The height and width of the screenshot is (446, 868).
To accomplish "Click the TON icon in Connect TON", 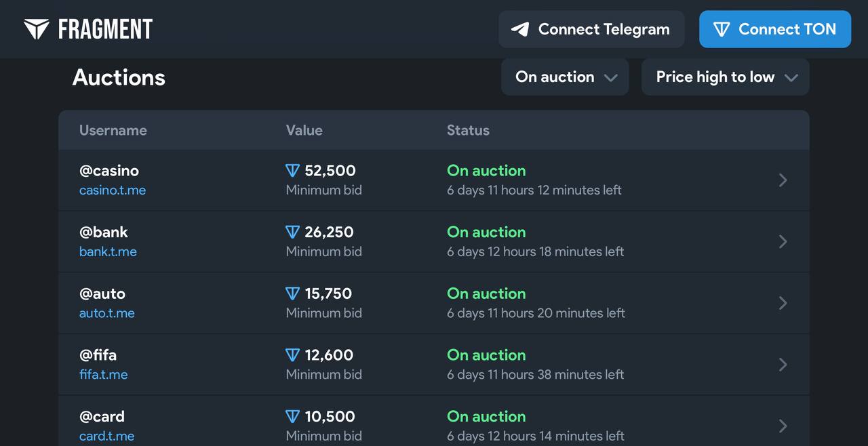I will pos(722,29).
